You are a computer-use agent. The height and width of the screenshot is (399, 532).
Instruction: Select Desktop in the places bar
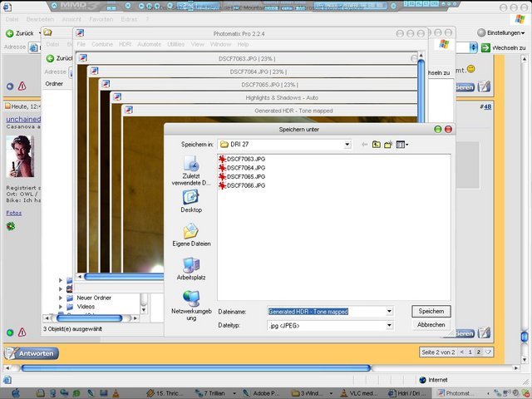[x=191, y=201]
